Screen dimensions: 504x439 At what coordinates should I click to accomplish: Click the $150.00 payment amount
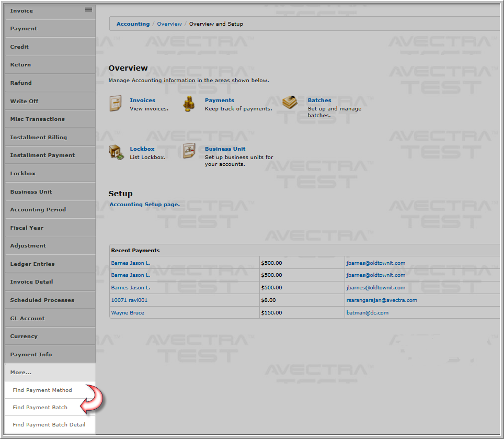tap(272, 313)
